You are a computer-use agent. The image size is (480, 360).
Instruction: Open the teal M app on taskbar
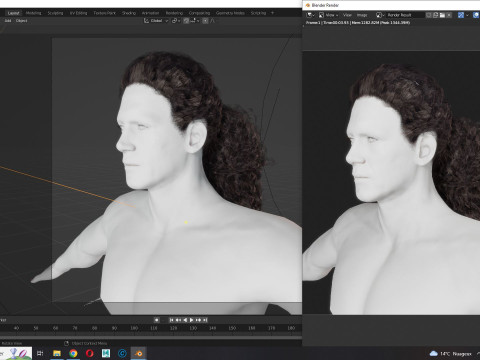pos(106,353)
